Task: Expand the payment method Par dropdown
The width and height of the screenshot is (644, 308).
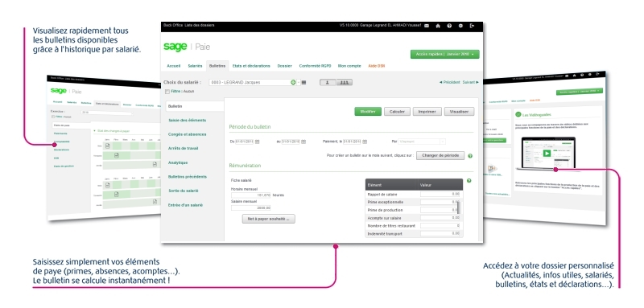Action: (422, 142)
